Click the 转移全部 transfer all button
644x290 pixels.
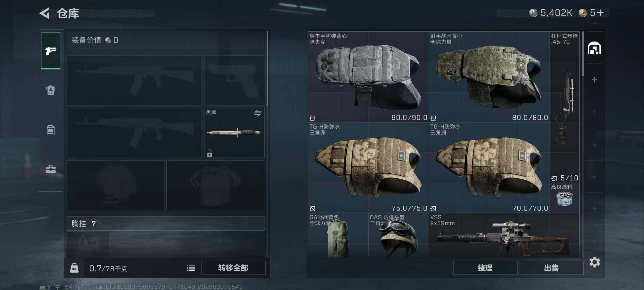pyautogui.click(x=233, y=268)
